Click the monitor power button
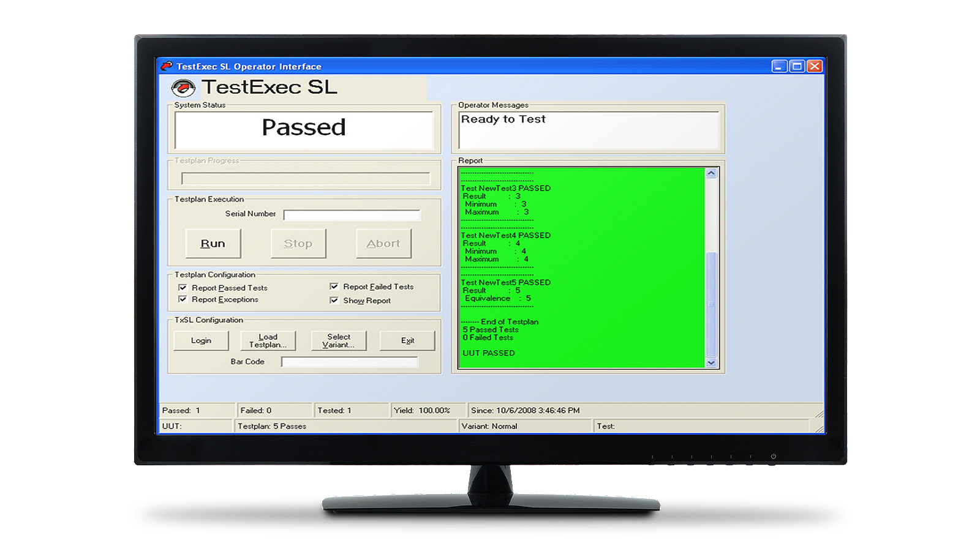The image size is (980, 551). point(774,457)
